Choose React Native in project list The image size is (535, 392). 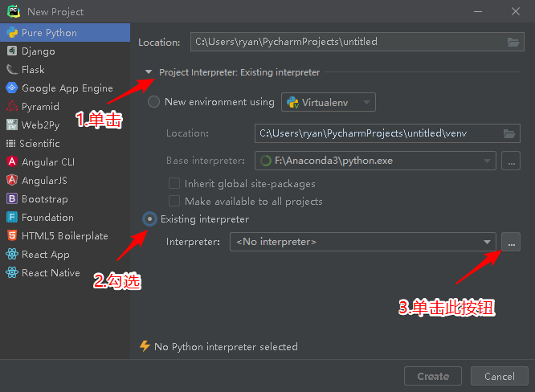click(x=51, y=273)
